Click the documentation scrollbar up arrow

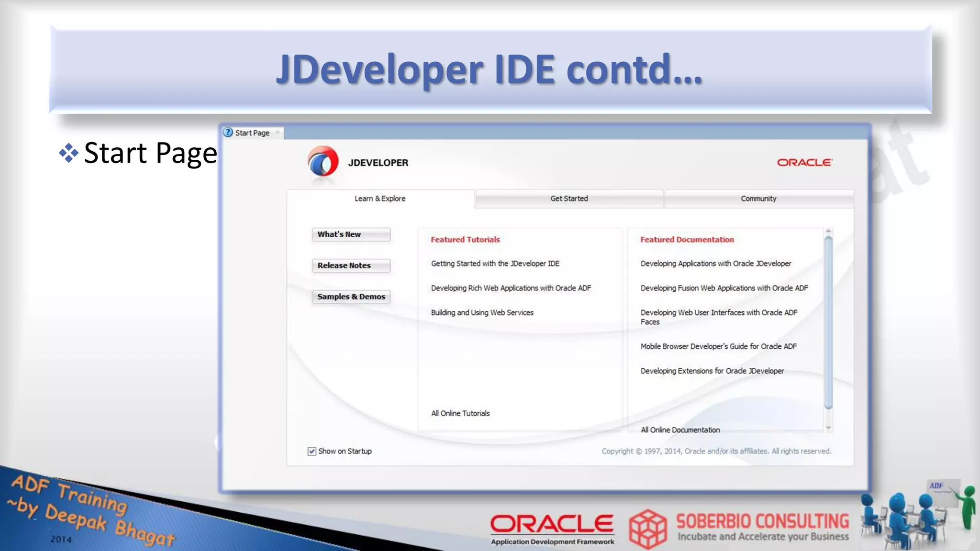pos(828,231)
